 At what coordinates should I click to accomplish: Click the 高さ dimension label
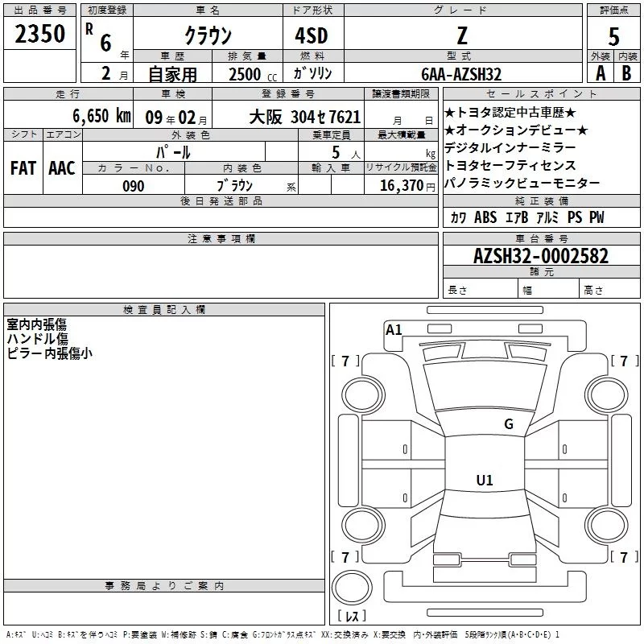pos(593,291)
